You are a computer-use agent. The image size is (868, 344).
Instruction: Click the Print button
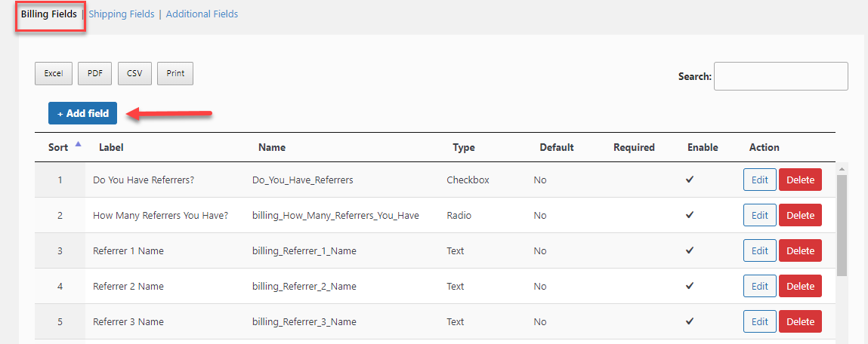pyautogui.click(x=175, y=74)
